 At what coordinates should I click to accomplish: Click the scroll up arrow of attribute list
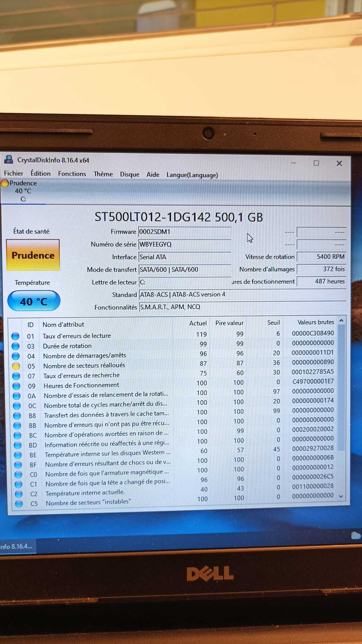[x=341, y=321]
